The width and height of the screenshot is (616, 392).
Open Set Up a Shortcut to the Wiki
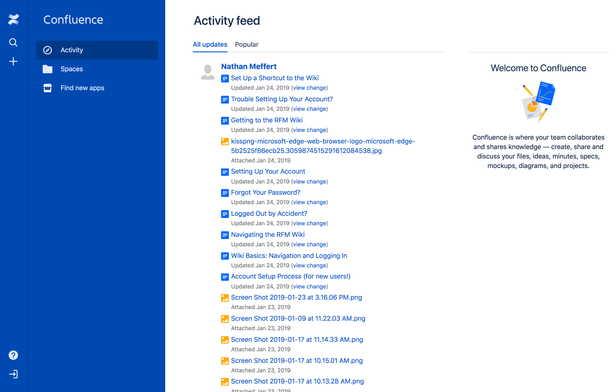[x=275, y=78]
